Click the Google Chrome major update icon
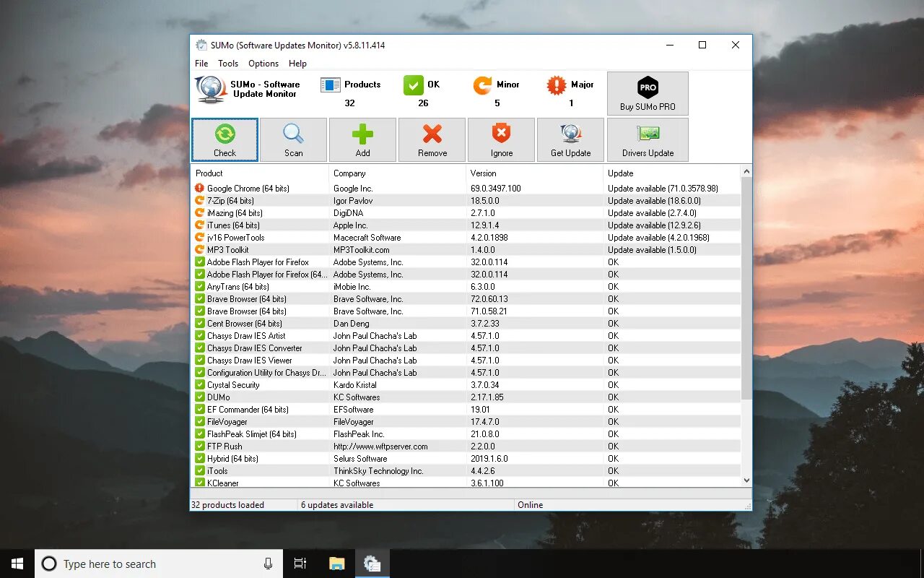The height and width of the screenshot is (578, 924). (x=200, y=189)
